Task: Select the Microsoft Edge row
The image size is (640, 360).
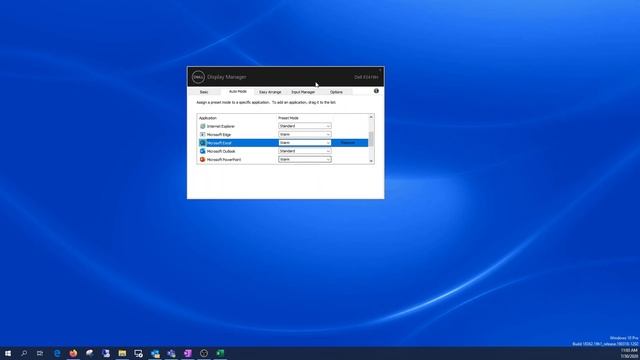Action: coord(283,134)
